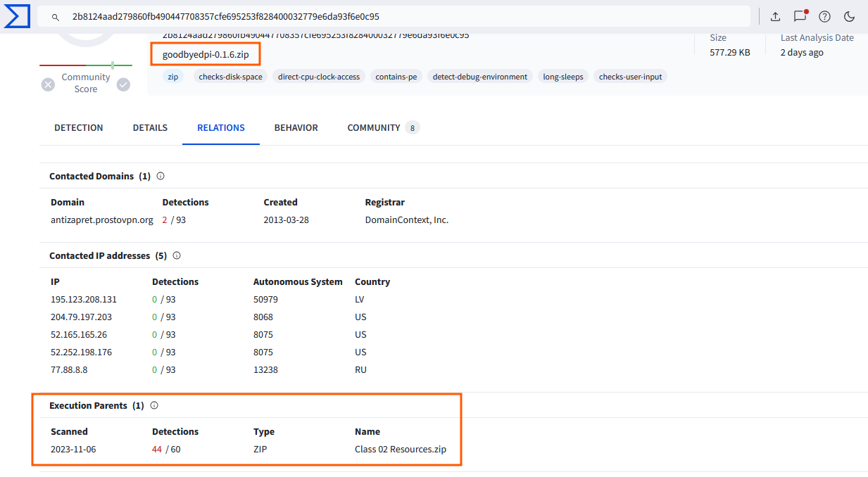Viewport: 868px width, 477px height.
Task: Open Class 02 Resources.zip parent file
Action: pyautogui.click(x=400, y=449)
